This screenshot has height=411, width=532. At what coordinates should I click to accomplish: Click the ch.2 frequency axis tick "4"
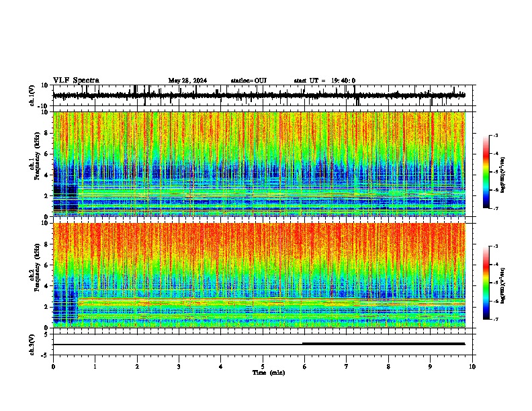[x=46, y=286]
